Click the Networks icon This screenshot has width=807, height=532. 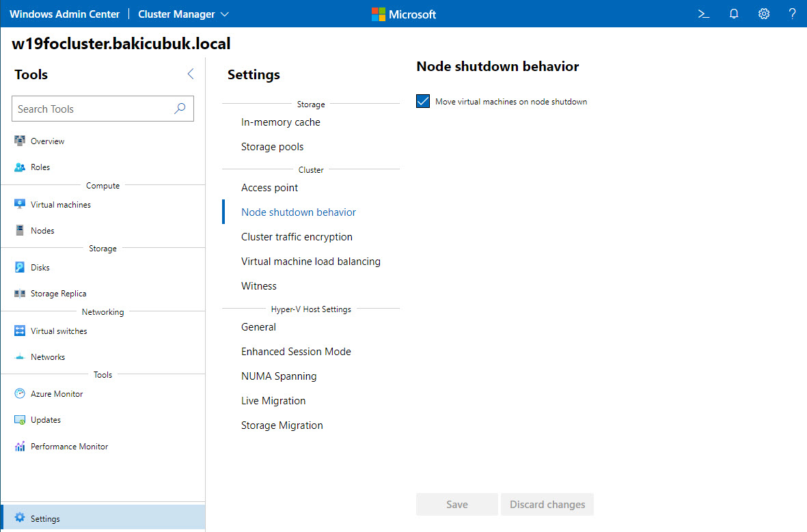coord(20,357)
